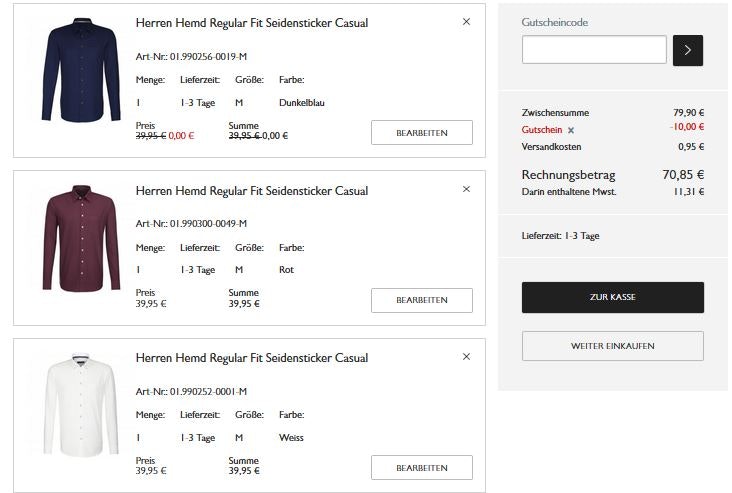The height and width of the screenshot is (493, 732).
Task: Click Weiter Einkaufen to continue shopping
Action: click(612, 346)
